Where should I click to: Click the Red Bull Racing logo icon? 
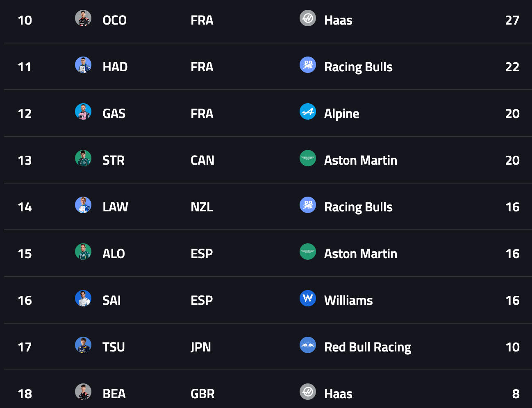click(308, 345)
